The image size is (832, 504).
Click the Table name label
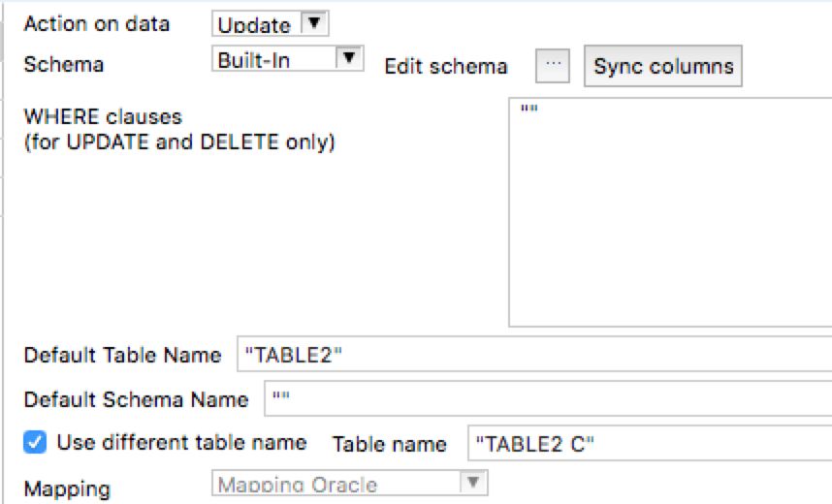(x=389, y=444)
